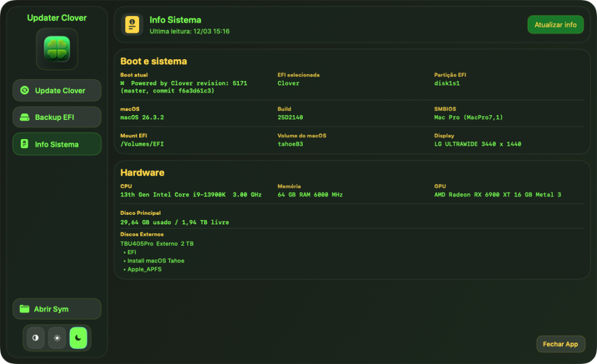Click the 64 GB RAM 6000 MHz value
This screenshot has height=364, width=597.
click(310, 195)
